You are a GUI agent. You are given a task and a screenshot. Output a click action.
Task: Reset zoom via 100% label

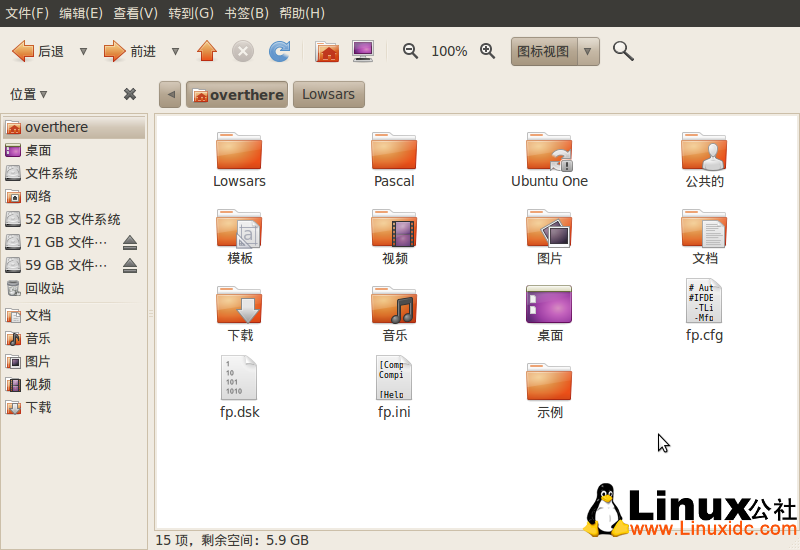click(x=449, y=52)
